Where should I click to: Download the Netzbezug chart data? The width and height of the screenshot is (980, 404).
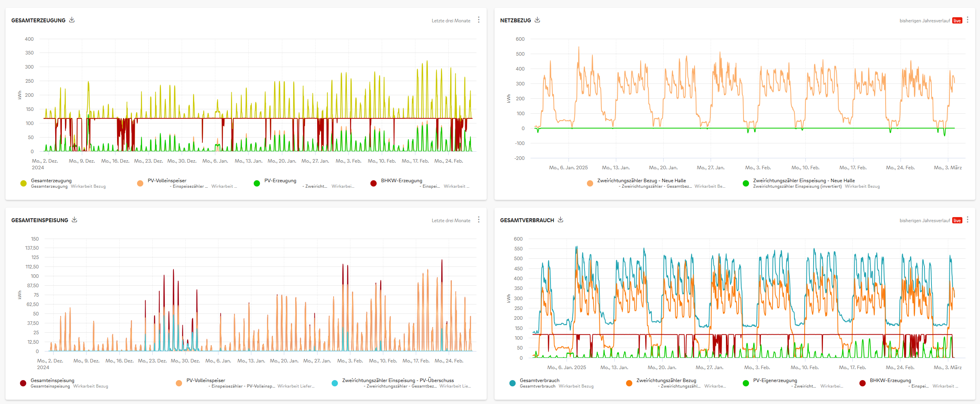[x=537, y=20]
